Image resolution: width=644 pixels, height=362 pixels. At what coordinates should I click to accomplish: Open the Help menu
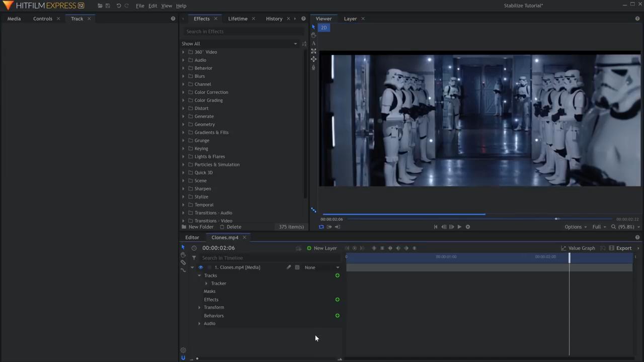click(x=181, y=6)
